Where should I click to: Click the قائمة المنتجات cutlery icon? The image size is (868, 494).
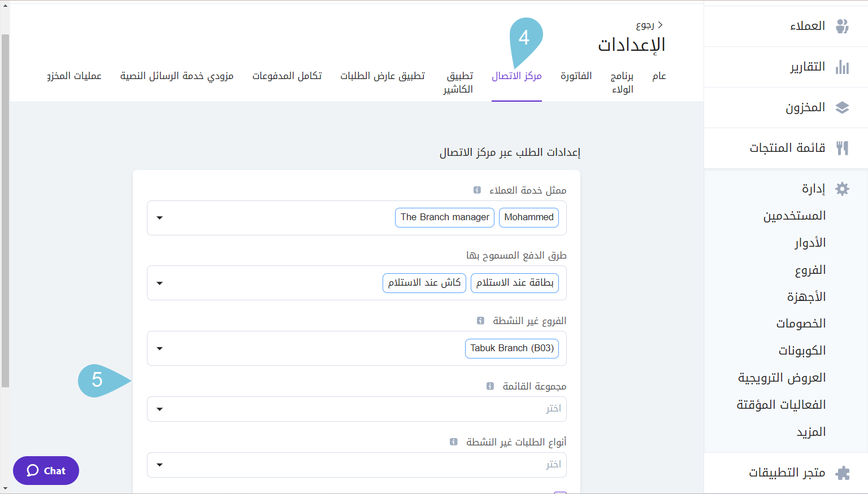click(843, 147)
